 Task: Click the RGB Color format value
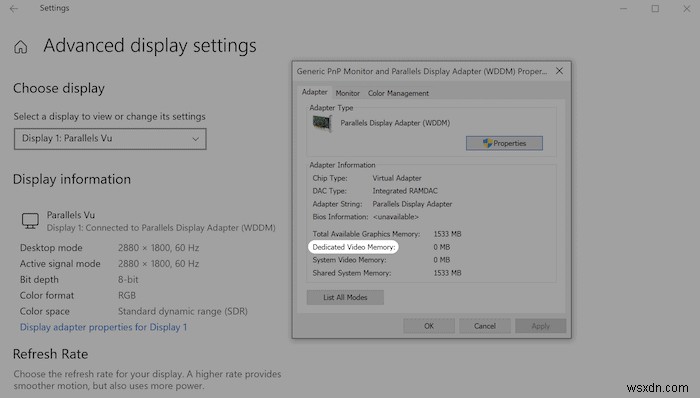point(127,295)
